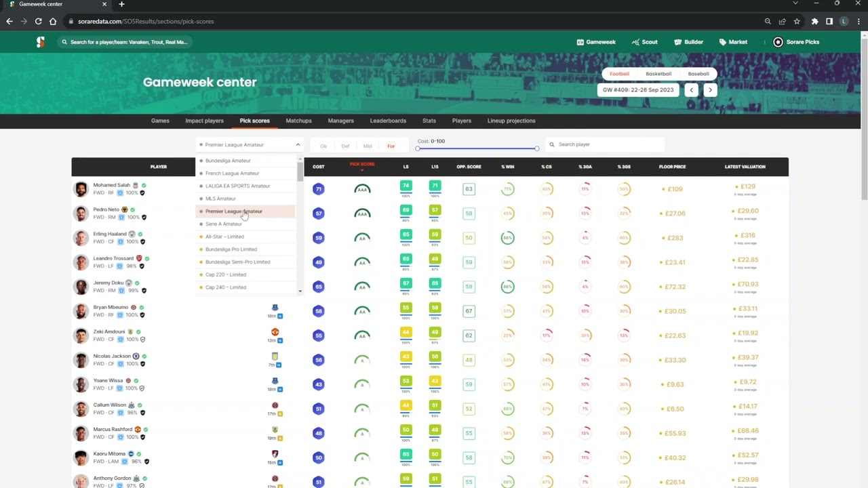Click Nicolas Jackson's opponent Aston Villa crest

[275, 357]
